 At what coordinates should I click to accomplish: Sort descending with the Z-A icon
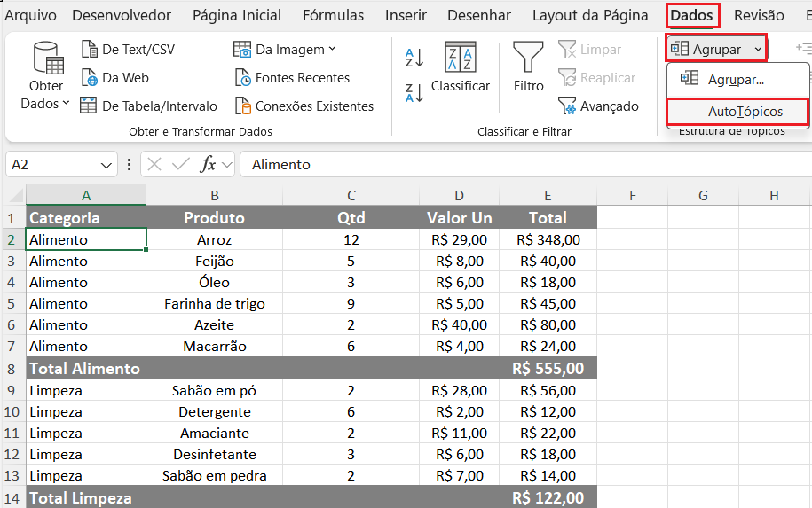click(x=414, y=93)
